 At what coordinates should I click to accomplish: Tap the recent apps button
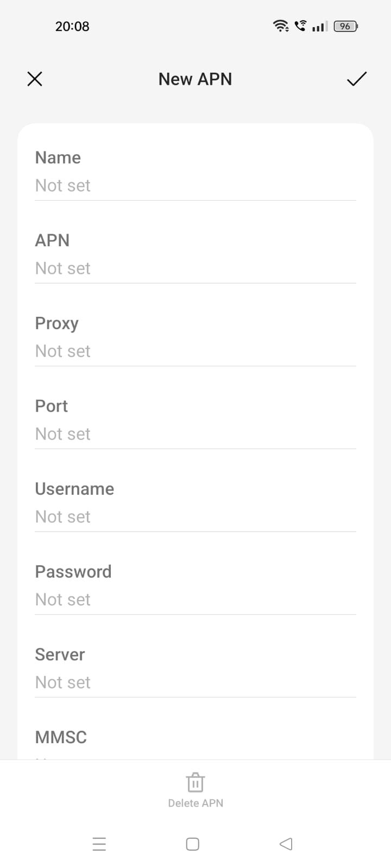(99, 844)
